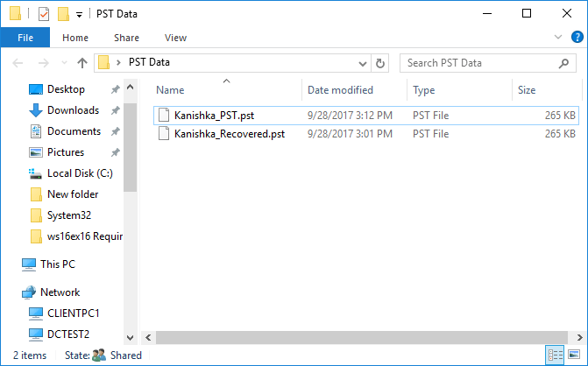
Task: Click the Refresh button beside address bar
Action: [379, 63]
